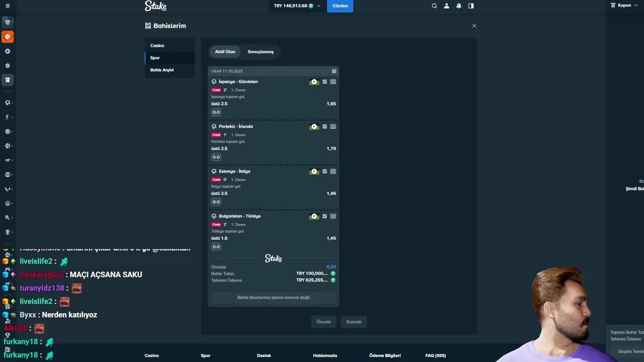The height and width of the screenshot is (362, 644).
Task: Toggle the side panel icon in header
Action: [x=471, y=6]
